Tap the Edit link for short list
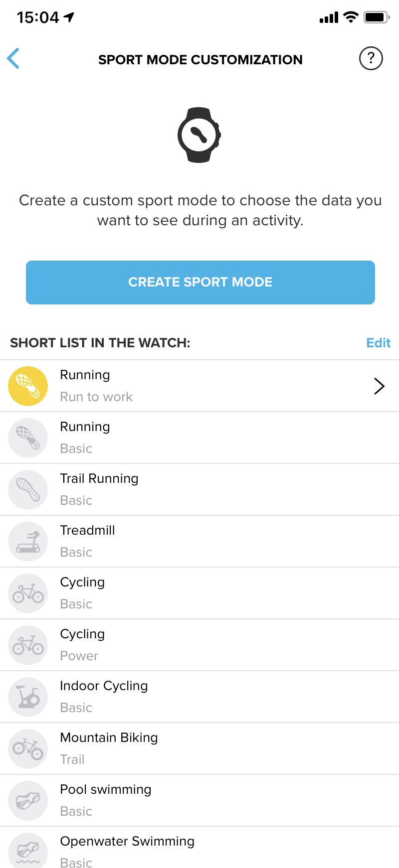399x868 pixels. 378,343
